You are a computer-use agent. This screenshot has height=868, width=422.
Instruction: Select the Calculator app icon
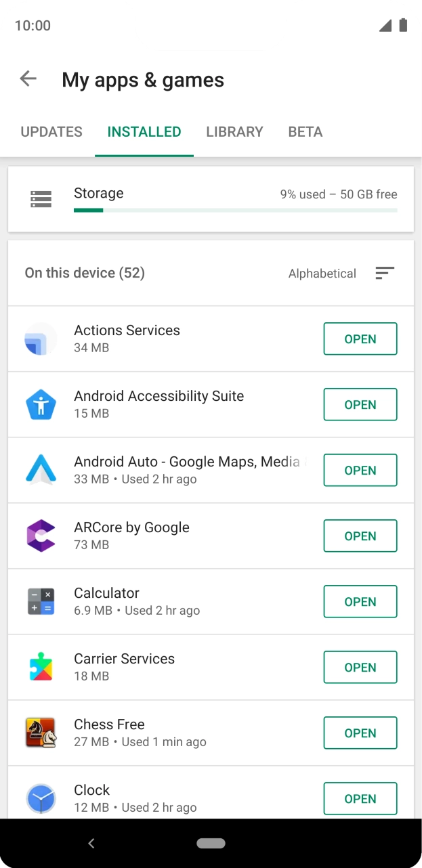point(41,601)
